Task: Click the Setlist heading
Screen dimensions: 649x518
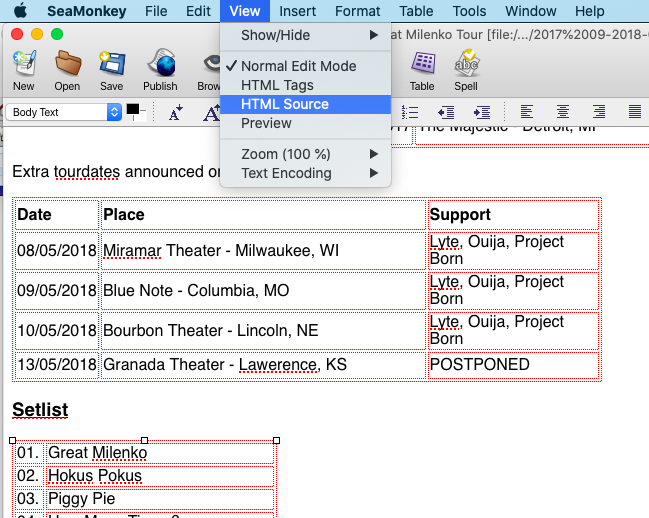Action: [40, 410]
